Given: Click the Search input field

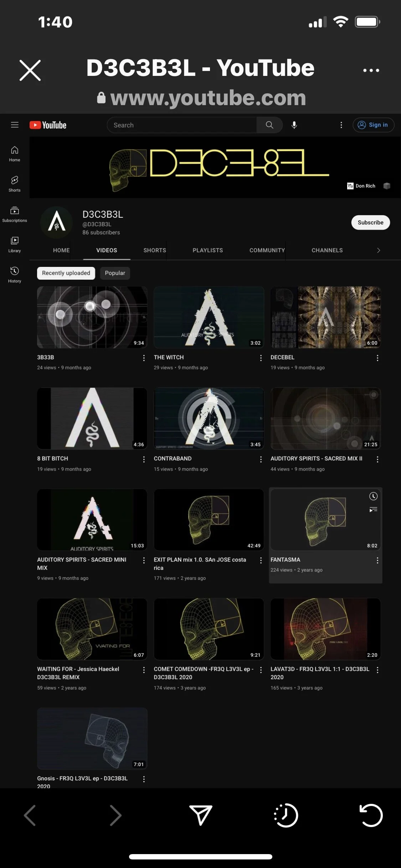Looking at the screenshot, I should (182, 125).
